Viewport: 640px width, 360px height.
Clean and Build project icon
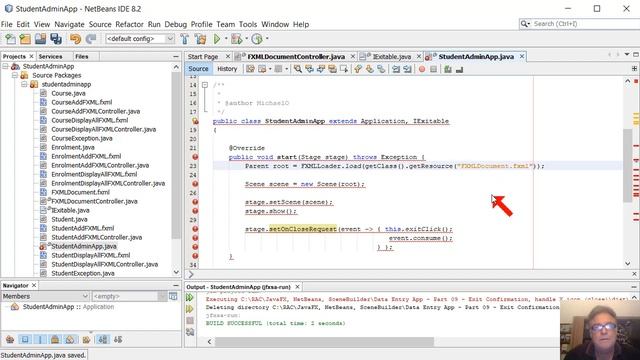(200, 39)
